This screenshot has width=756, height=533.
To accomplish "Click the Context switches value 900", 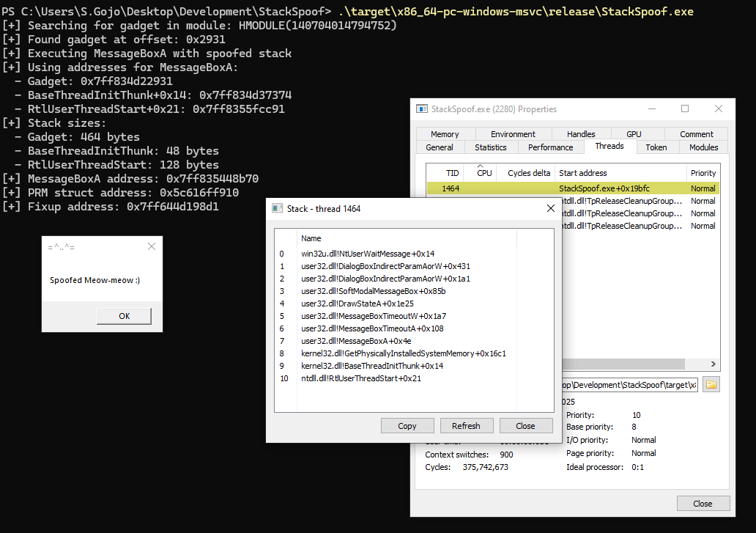I will tap(506, 455).
